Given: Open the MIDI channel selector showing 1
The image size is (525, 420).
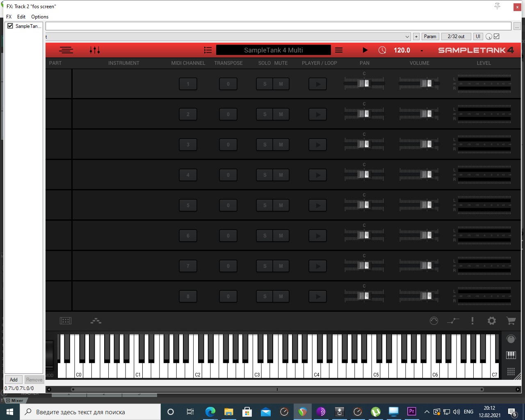Looking at the screenshot, I should click(188, 84).
